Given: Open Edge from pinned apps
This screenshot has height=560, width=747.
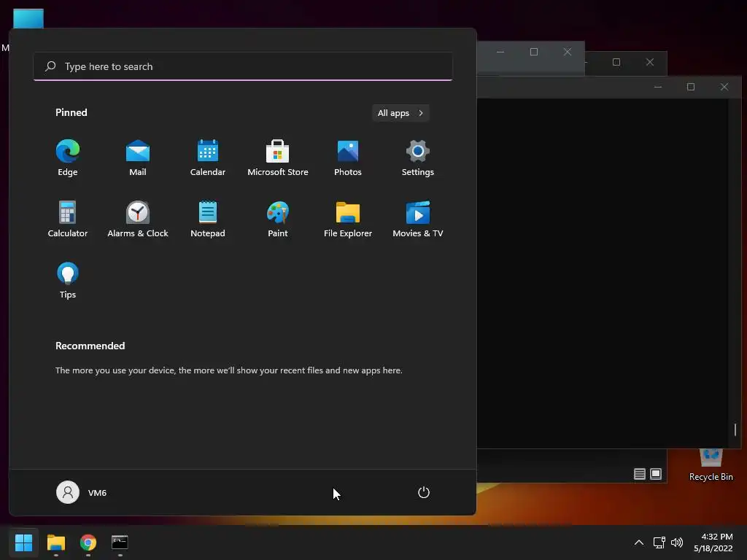Looking at the screenshot, I should point(68,158).
